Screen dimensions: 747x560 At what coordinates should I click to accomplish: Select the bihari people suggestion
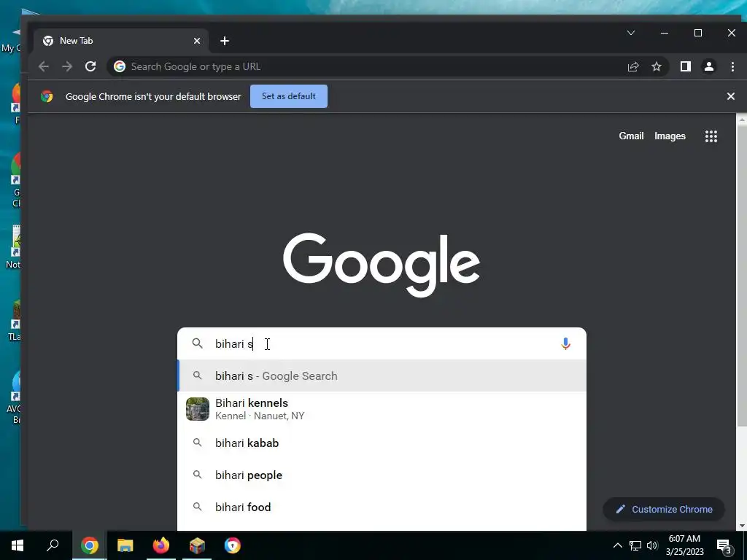(382, 475)
